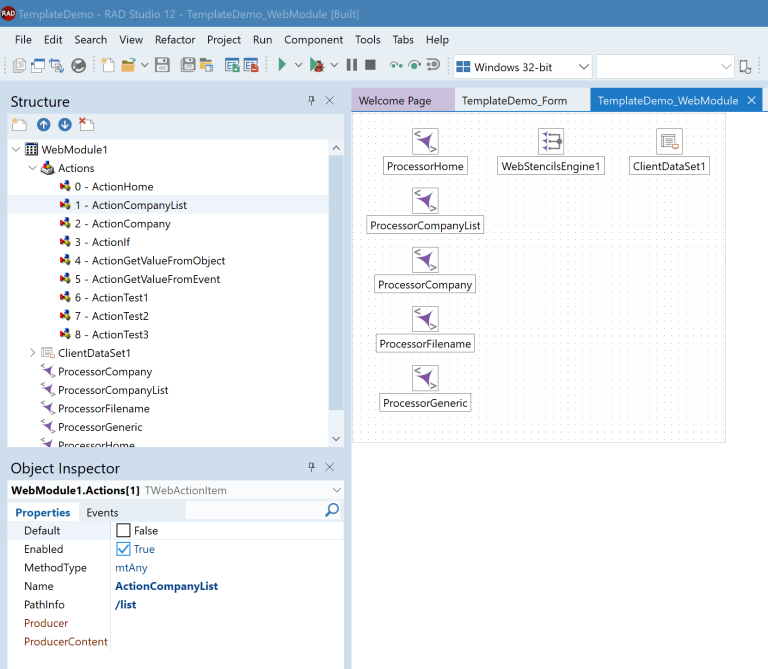Open the dropdown arrow beside Open file
The image size is (768, 669).
[x=144, y=65]
